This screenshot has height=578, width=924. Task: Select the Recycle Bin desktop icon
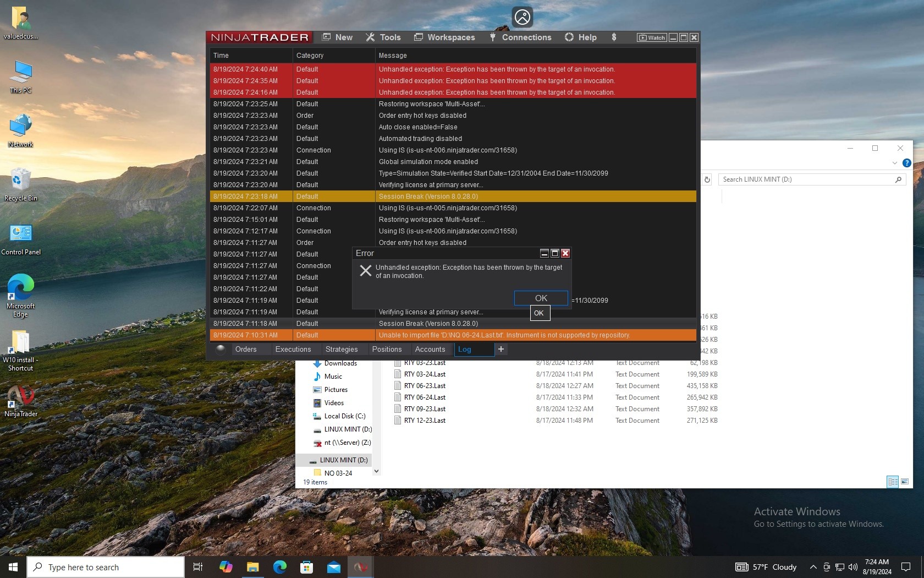point(21,185)
